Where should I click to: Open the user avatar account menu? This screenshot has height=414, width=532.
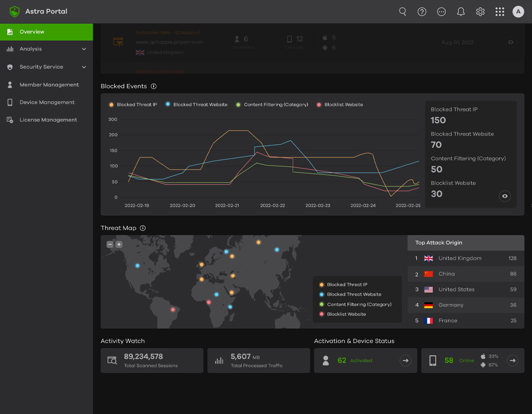click(518, 12)
